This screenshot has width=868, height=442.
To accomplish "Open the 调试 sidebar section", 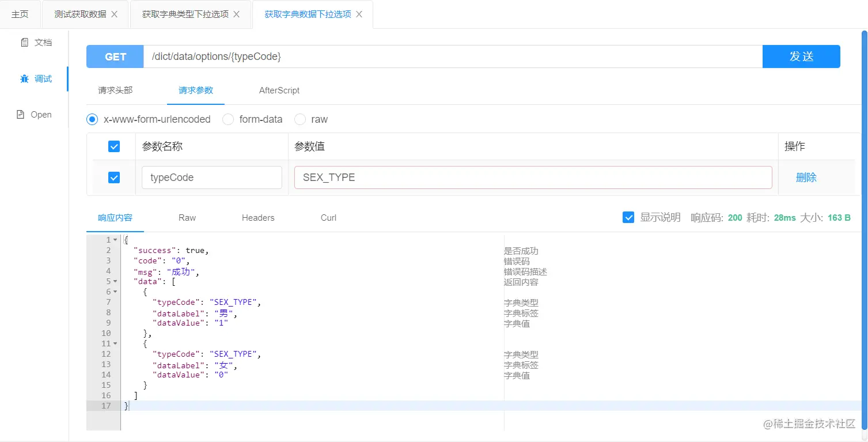I will point(35,79).
